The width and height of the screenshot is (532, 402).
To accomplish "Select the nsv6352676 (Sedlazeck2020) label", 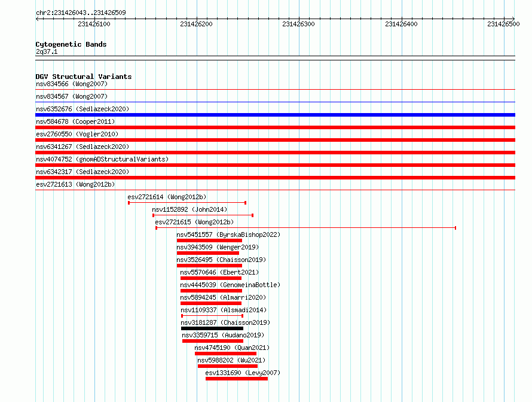I will [x=82, y=109].
